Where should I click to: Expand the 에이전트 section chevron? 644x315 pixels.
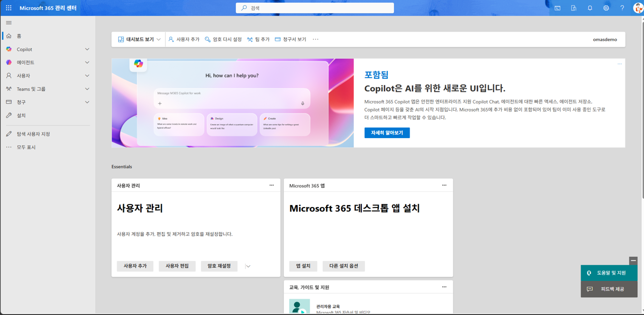click(x=87, y=62)
